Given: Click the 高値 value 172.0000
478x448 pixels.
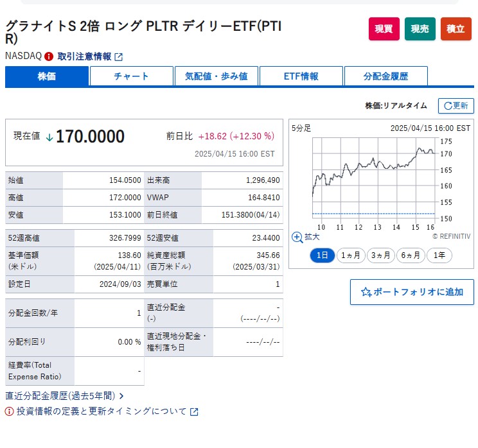Looking at the screenshot, I should point(125,198).
